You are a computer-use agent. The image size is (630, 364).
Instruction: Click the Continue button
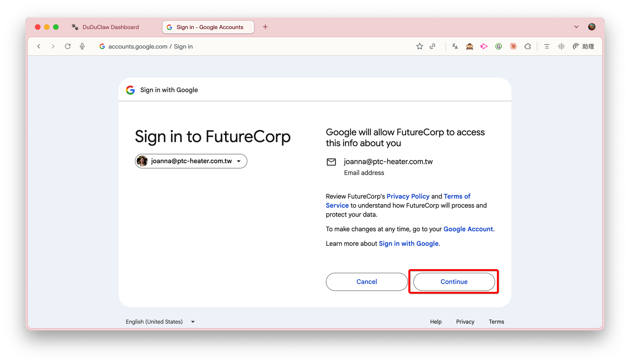(454, 282)
